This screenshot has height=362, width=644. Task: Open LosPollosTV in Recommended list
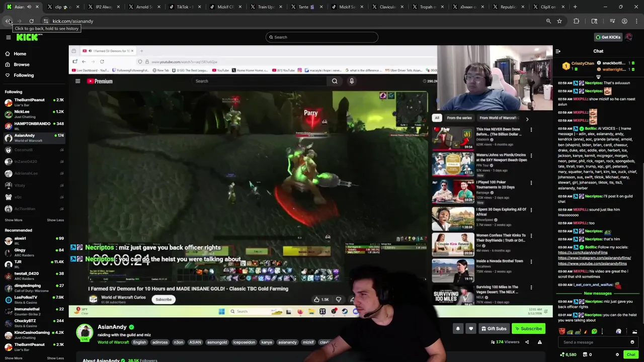pyautogui.click(x=34, y=299)
